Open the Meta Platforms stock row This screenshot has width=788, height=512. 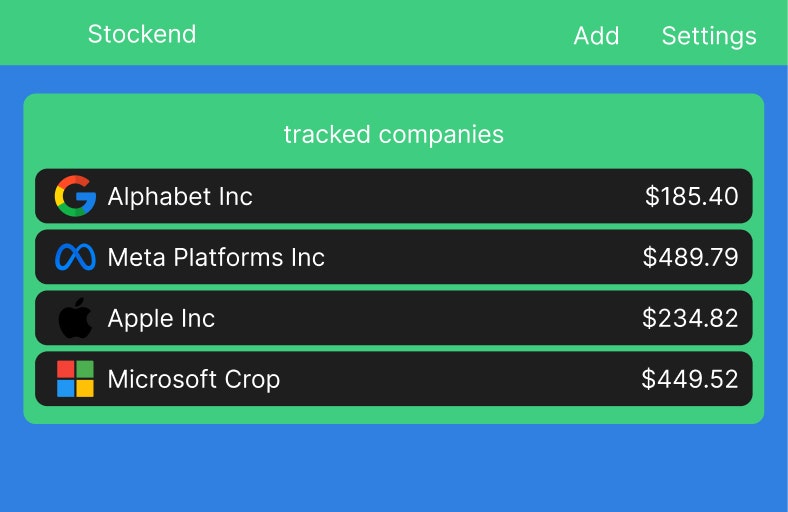[x=393, y=257]
